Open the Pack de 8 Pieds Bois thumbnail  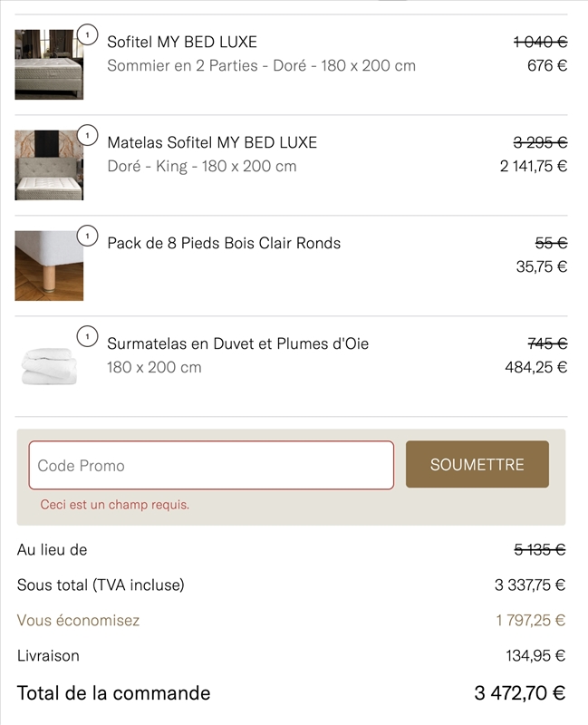pyautogui.click(x=49, y=264)
